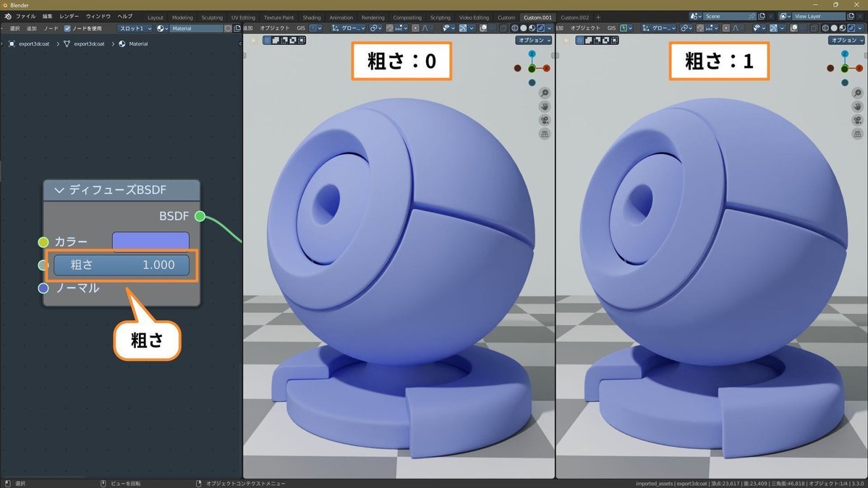This screenshot has width=868, height=488.
Task: Toggle the grid perspective switch in navigation gizmo
Action: [544, 134]
